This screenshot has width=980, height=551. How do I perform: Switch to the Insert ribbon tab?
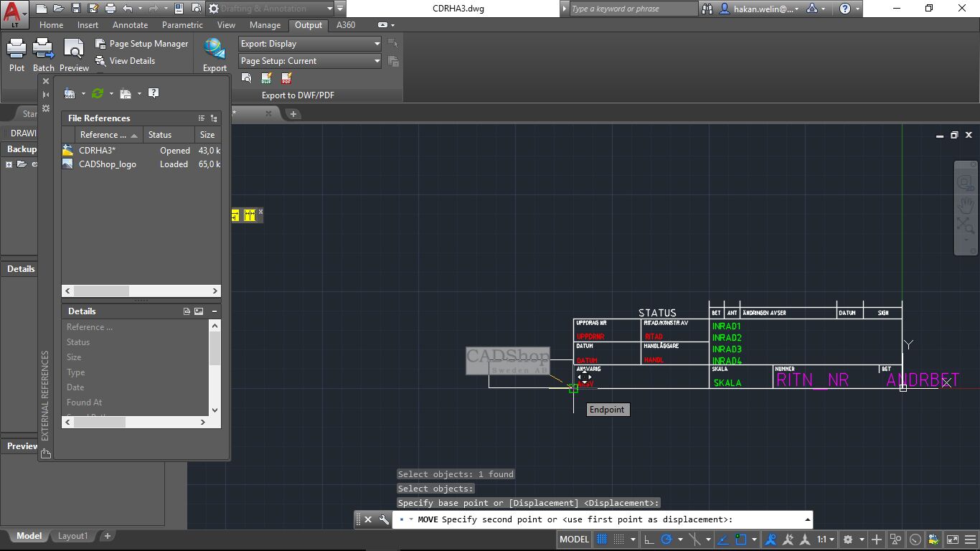pyautogui.click(x=88, y=25)
